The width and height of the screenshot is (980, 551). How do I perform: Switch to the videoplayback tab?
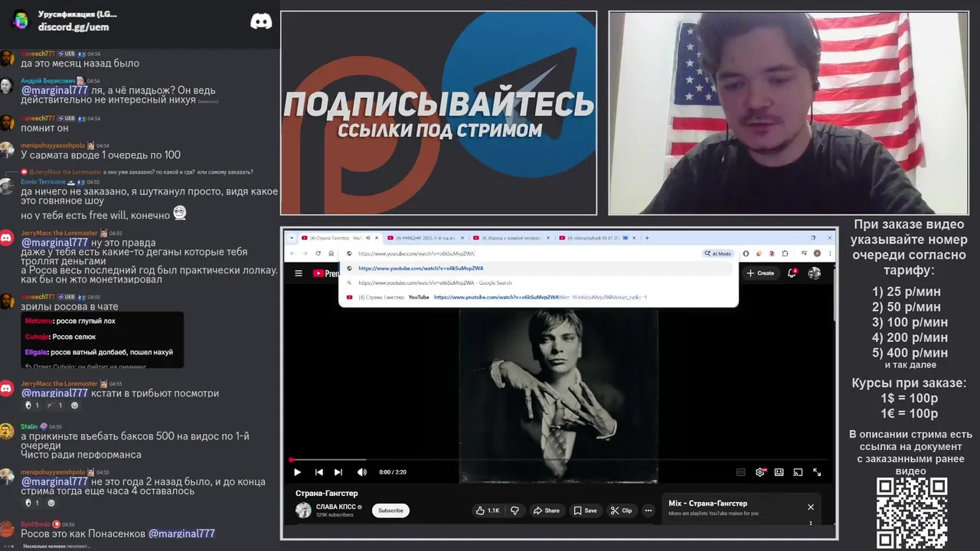point(597,238)
